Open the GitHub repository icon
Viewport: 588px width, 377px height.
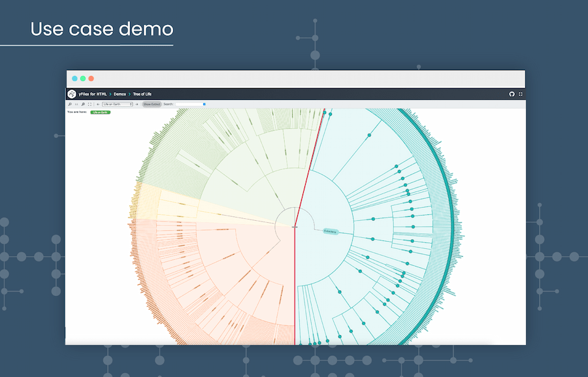tap(512, 94)
